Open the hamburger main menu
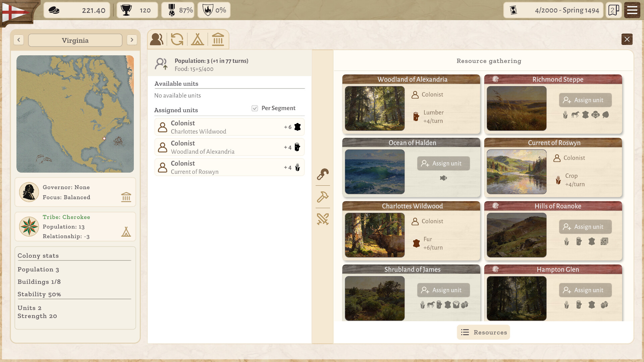Image resolution: width=644 pixels, height=362 pixels. coord(632,10)
